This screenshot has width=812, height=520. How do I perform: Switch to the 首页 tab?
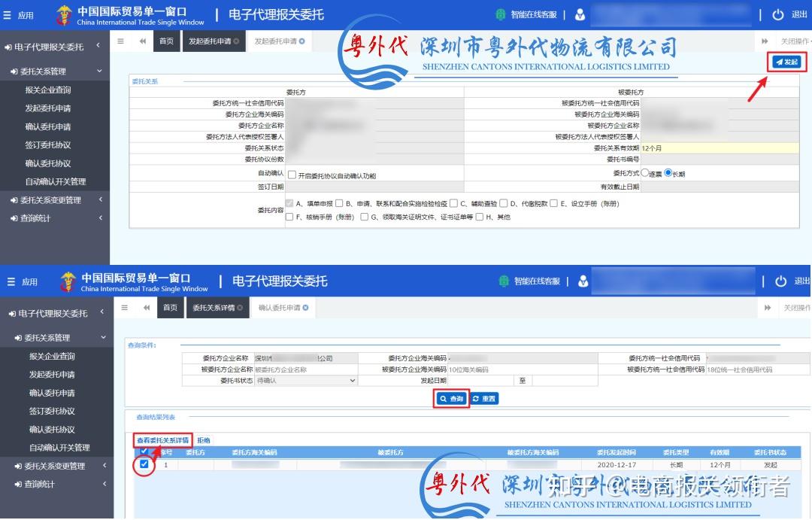tap(165, 41)
